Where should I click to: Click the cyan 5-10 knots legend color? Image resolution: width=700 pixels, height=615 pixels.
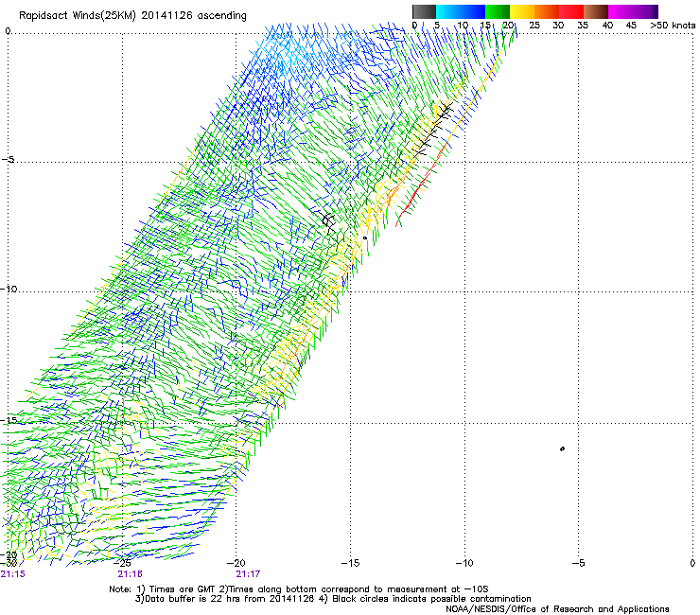pyautogui.click(x=448, y=11)
